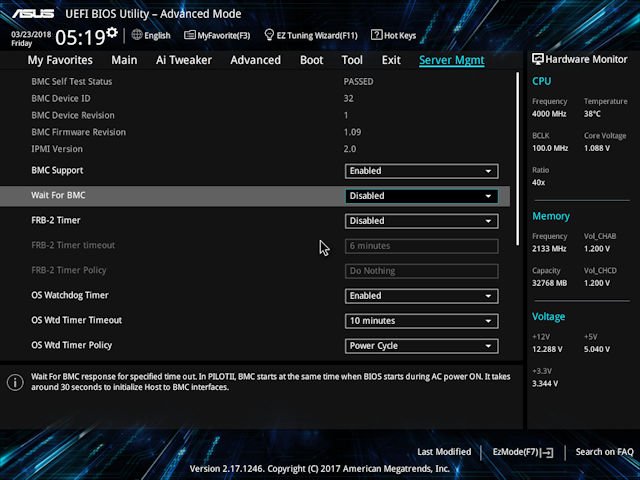Click Search on FAQ
Screen dimensions: 640x480
(x=604, y=452)
